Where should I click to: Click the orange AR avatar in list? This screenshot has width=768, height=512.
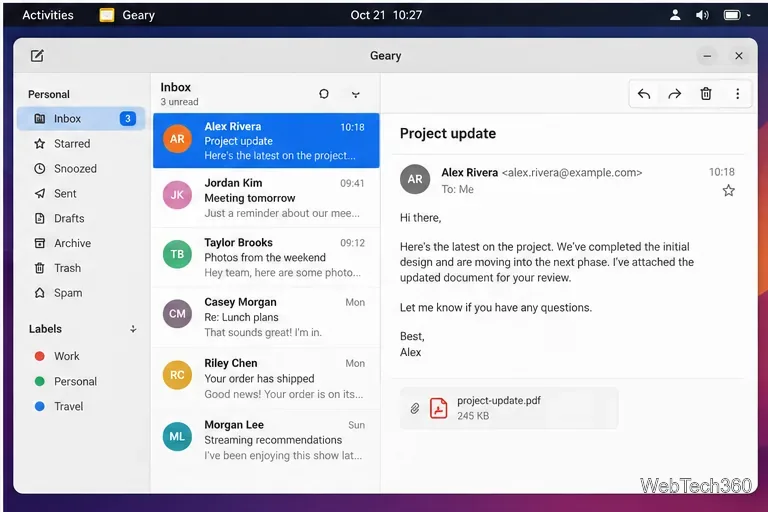[x=177, y=139]
